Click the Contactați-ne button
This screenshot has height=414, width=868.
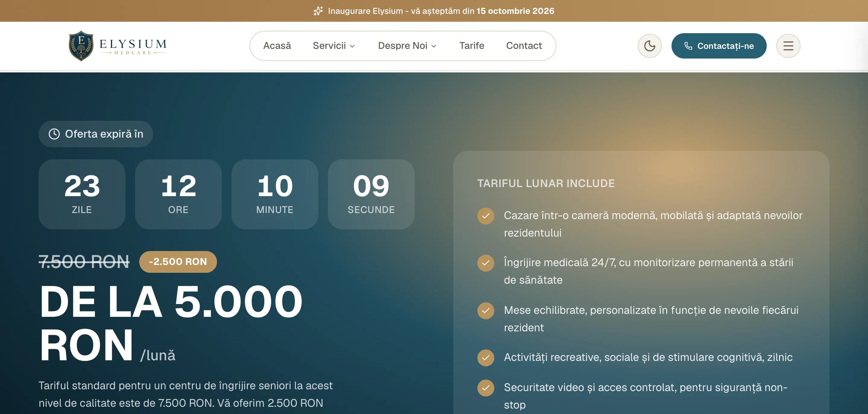[x=719, y=46]
